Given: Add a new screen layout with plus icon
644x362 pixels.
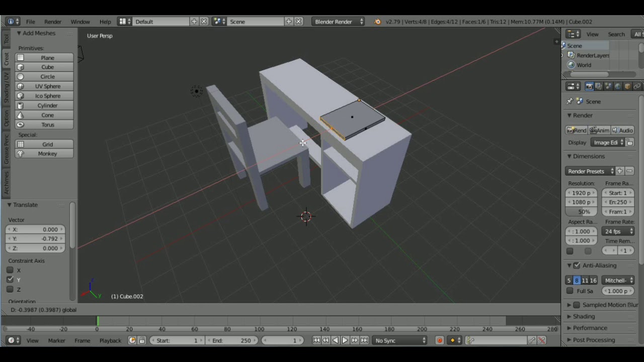Looking at the screenshot, I should [194, 22].
